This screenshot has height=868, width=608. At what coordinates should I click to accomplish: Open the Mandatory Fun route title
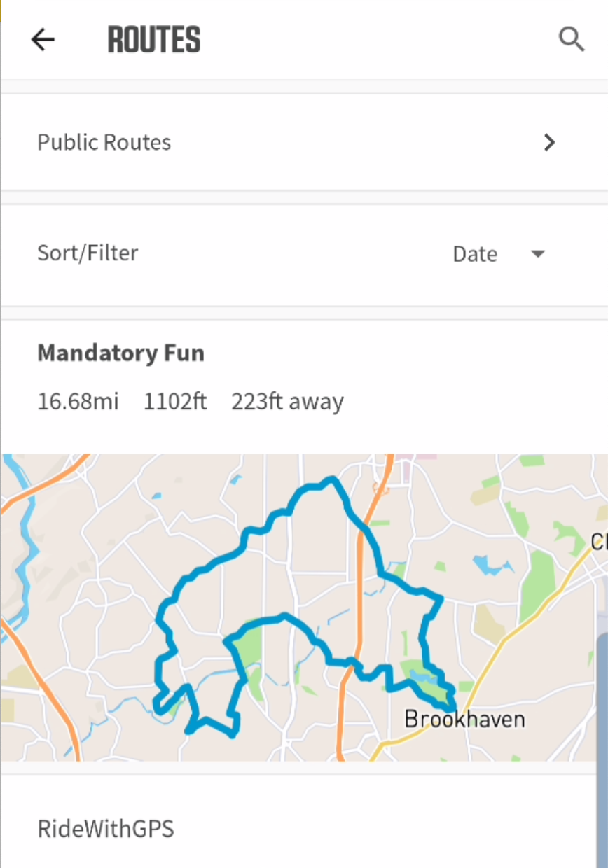pos(120,353)
